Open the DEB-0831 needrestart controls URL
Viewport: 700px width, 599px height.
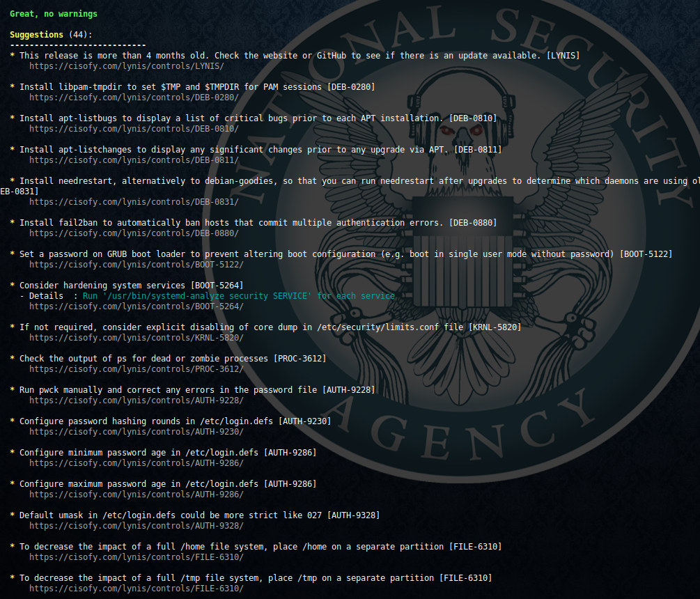(x=133, y=202)
